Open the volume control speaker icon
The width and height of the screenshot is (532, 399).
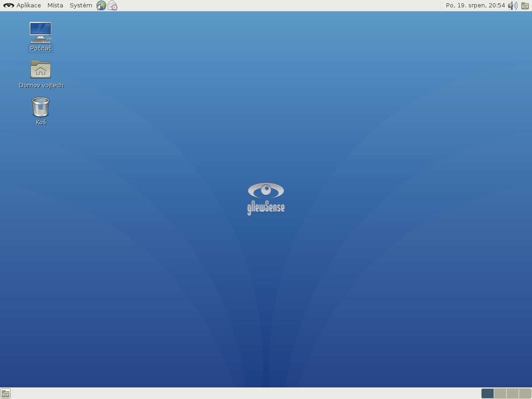(513, 6)
